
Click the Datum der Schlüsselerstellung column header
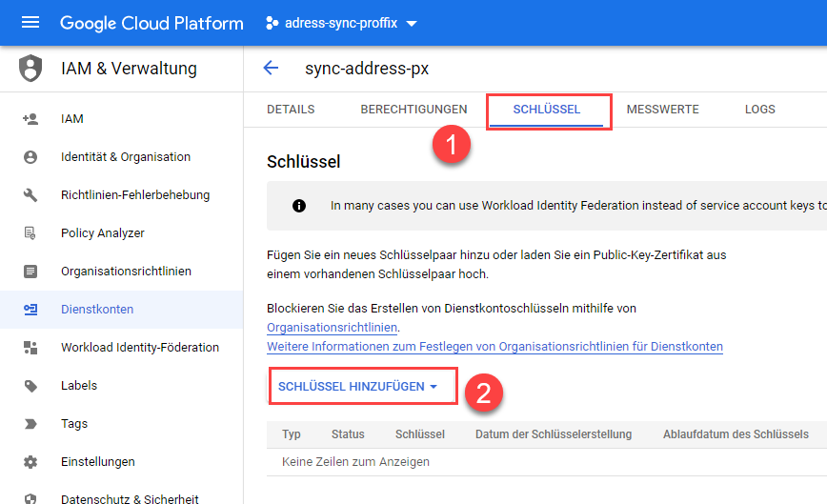pyautogui.click(x=553, y=434)
